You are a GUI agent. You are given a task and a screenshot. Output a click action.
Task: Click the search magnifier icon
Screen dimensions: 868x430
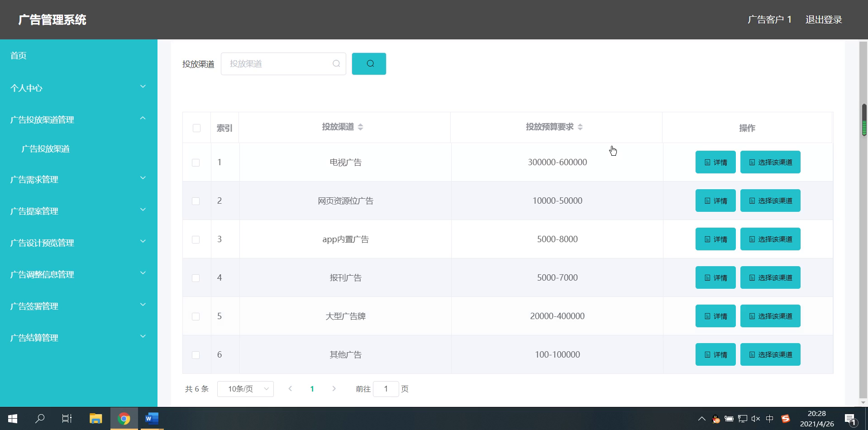point(369,64)
